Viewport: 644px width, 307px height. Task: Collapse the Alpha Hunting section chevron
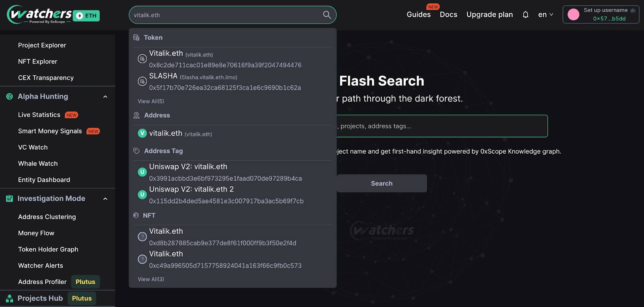(105, 97)
